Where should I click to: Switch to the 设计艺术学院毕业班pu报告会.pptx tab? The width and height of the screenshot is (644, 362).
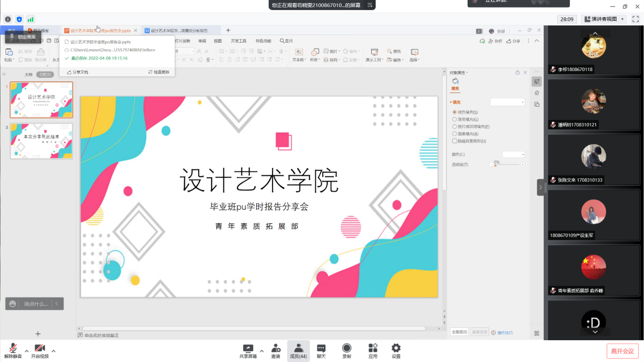pos(100,31)
